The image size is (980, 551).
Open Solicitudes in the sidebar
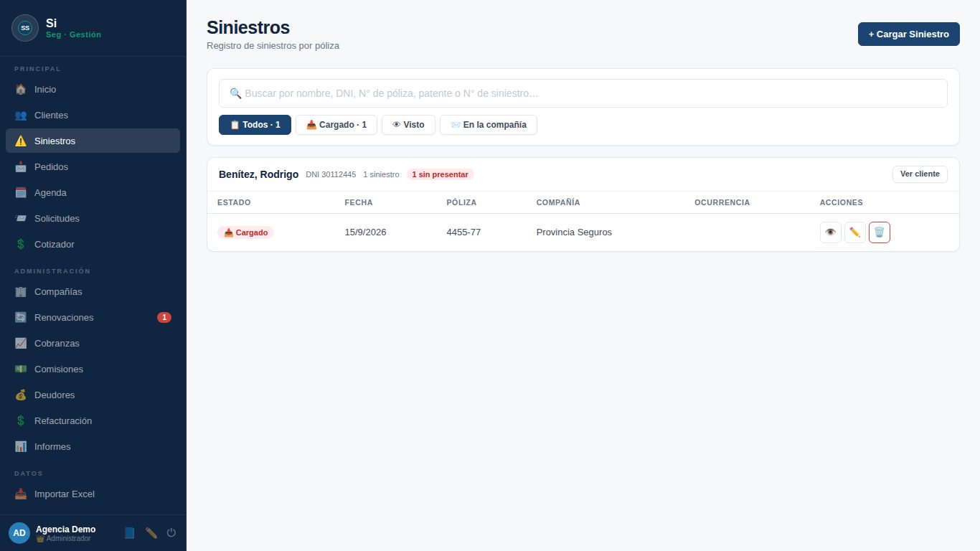tap(93, 219)
